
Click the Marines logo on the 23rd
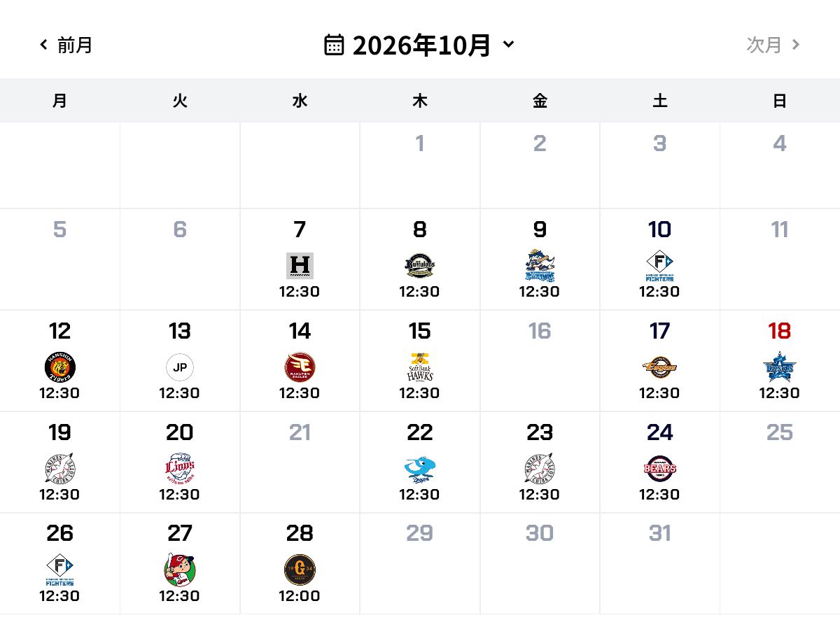coord(540,469)
